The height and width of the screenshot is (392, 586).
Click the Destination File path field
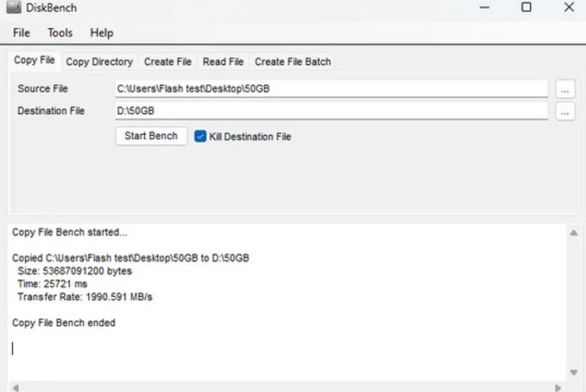[x=331, y=111]
